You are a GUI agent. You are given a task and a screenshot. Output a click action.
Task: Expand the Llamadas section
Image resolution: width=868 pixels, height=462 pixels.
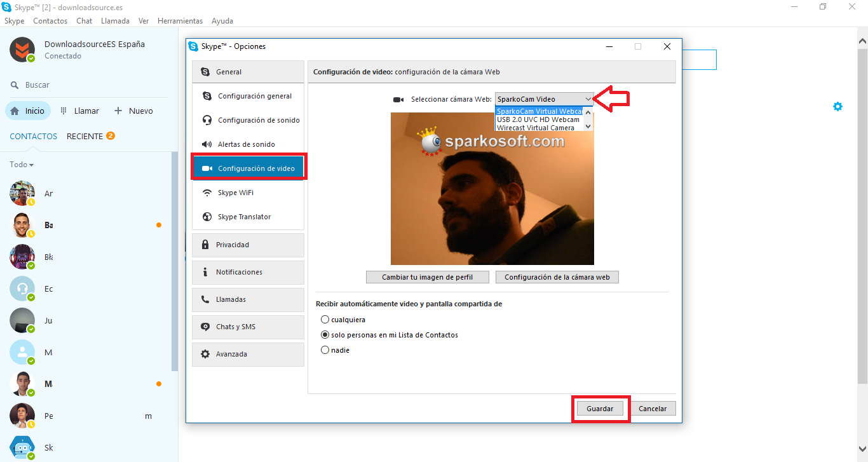click(248, 299)
